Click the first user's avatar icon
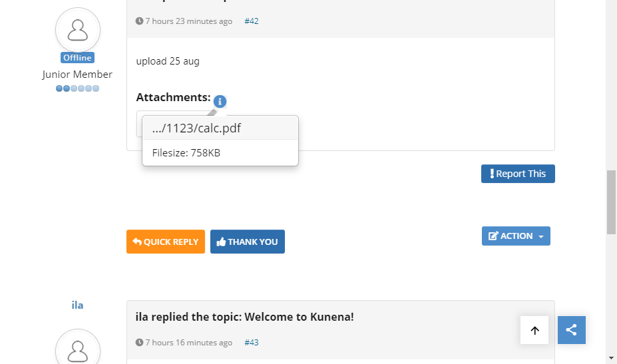The height and width of the screenshot is (364, 617). 78,30
